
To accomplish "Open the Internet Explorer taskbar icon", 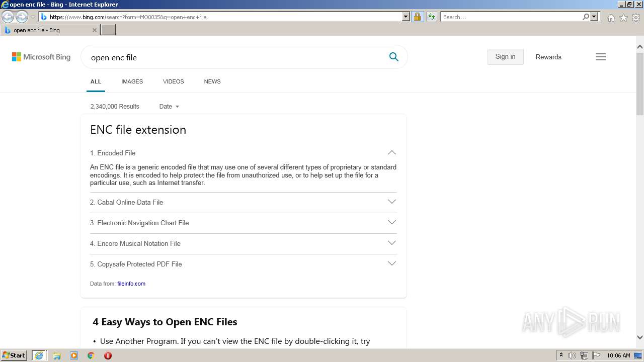I will point(39,355).
